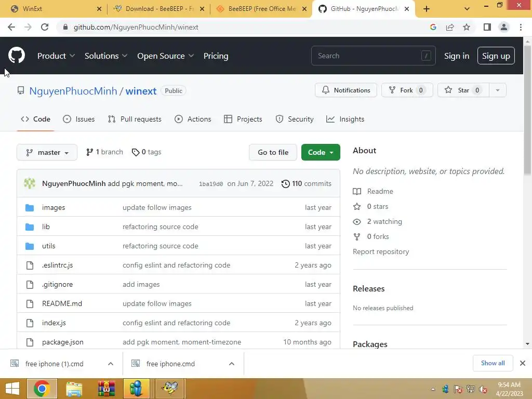Open the Issues tab

79,119
